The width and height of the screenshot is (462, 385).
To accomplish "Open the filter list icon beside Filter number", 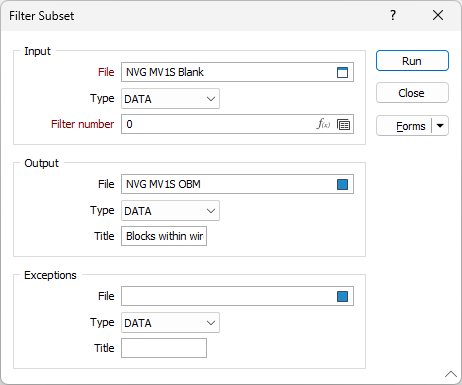I will click(x=343, y=124).
